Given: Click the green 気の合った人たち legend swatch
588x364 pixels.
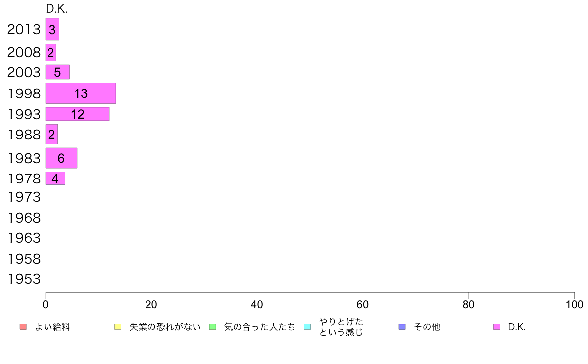Looking at the screenshot, I should click(213, 327).
